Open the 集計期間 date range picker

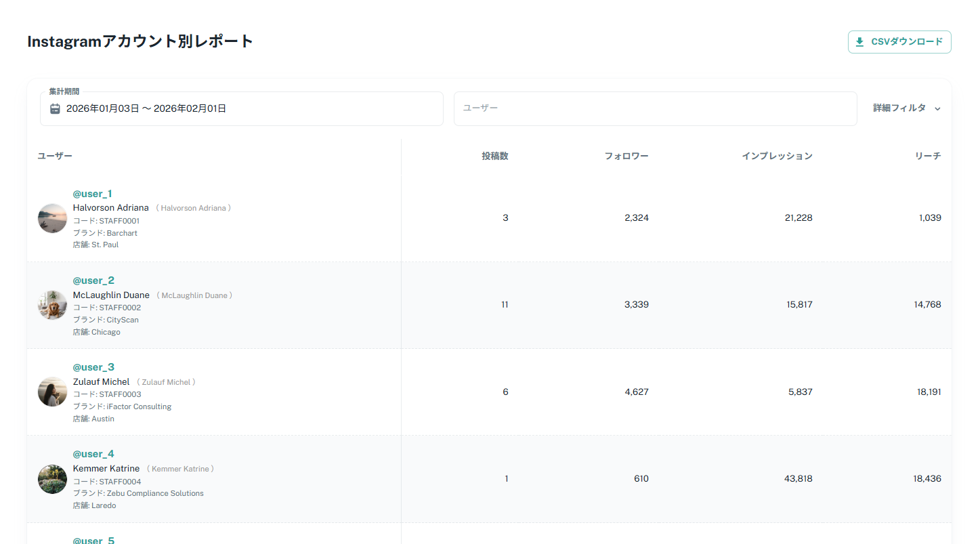click(241, 108)
